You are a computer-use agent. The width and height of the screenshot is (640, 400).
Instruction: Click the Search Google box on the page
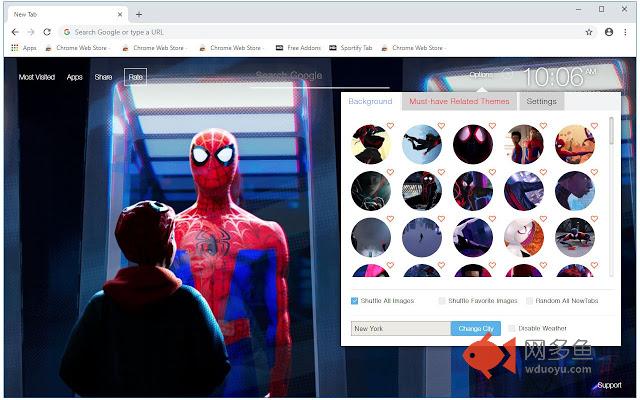click(319, 78)
